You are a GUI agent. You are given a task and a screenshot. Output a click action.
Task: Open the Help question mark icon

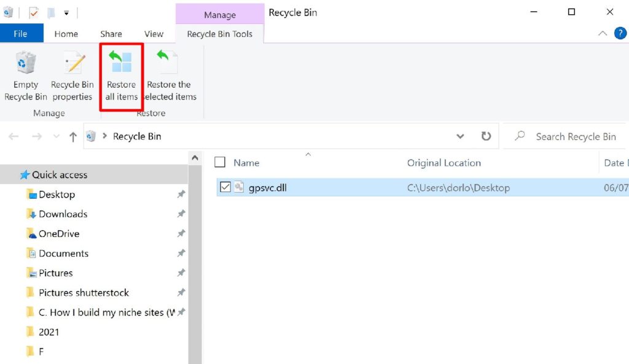pos(620,34)
